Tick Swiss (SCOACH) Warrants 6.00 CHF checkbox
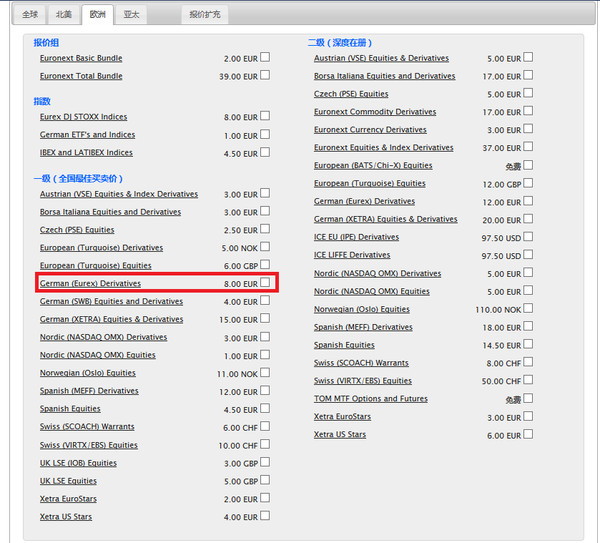The width and height of the screenshot is (600, 543). click(x=265, y=426)
